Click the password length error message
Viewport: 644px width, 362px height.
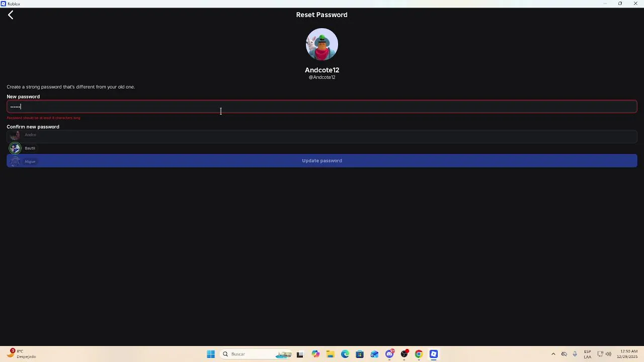point(43,118)
